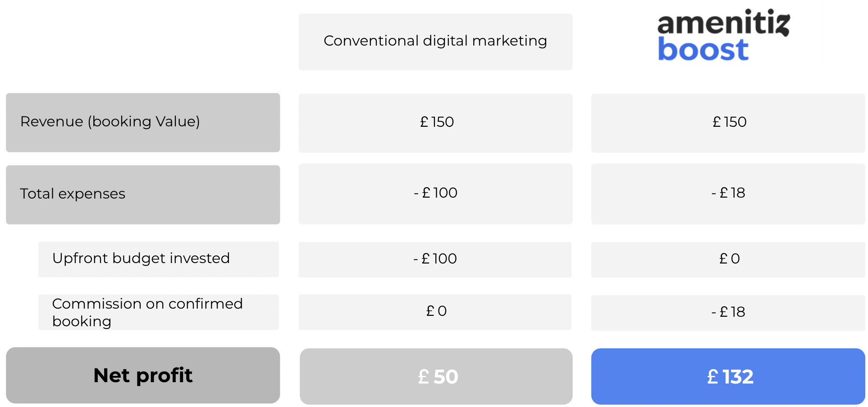Select the Total expenses row label
Image resolution: width=868 pixels, height=407 pixels.
point(143,194)
